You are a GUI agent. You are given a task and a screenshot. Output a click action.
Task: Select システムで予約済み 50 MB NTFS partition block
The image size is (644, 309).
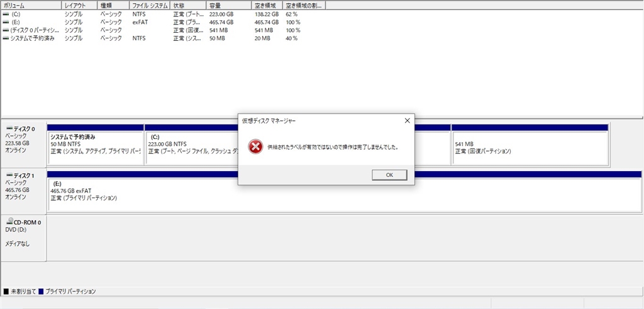tap(96, 148)
